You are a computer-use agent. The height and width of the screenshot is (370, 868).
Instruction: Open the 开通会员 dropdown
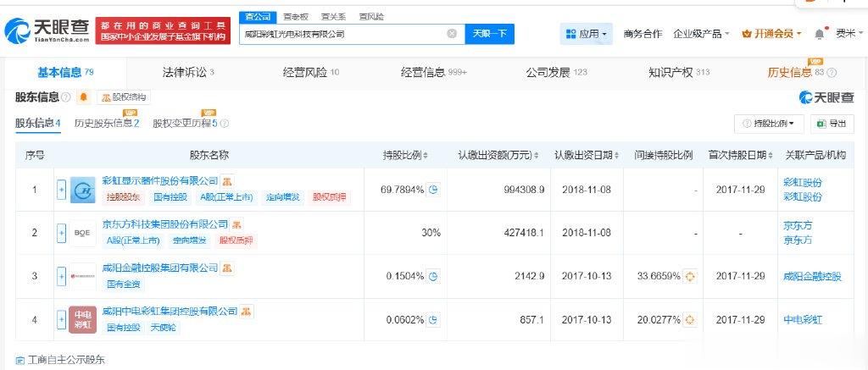[x=771, y=34]
